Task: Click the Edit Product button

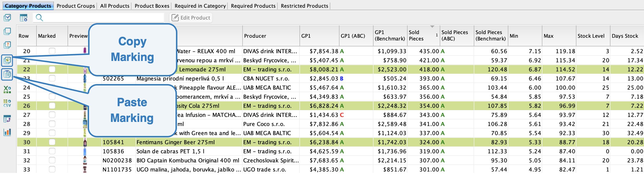Action: pyautogui.click(x=191, y=18)
